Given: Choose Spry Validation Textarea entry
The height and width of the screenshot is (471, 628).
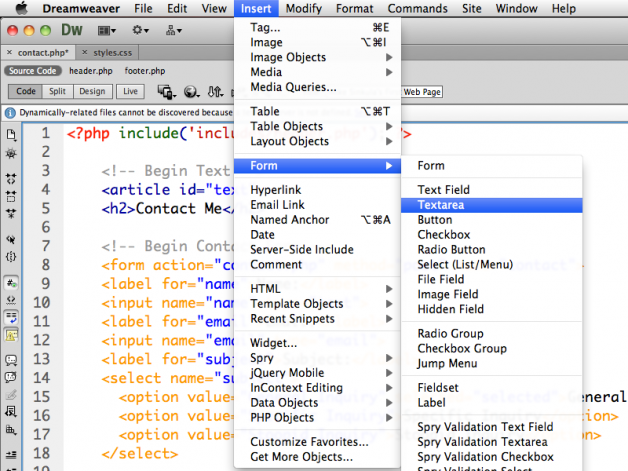Looking at the screenshot, I should (491, 442).
